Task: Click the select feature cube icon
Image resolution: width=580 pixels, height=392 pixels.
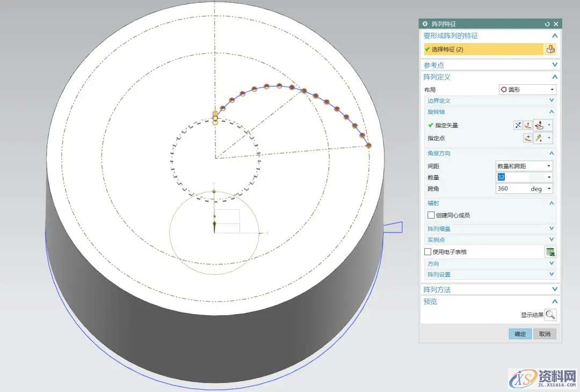Action: [550, 49]
